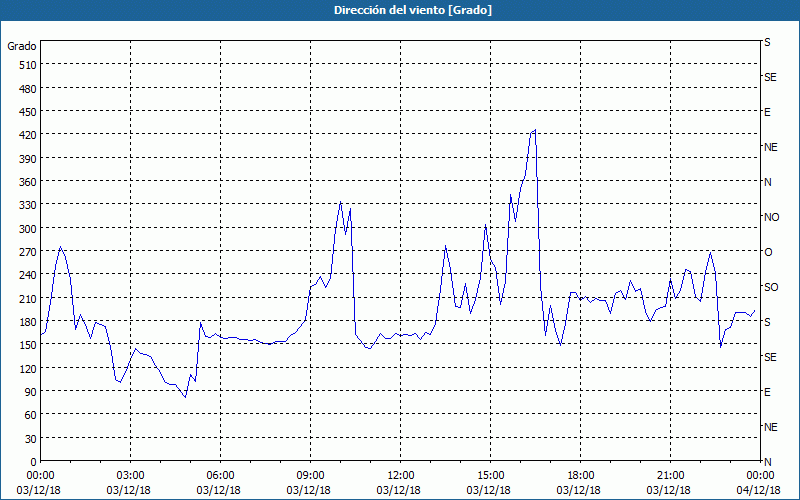
Task: Pick the 12:00 time label
Action: click(x=401, y=476)
